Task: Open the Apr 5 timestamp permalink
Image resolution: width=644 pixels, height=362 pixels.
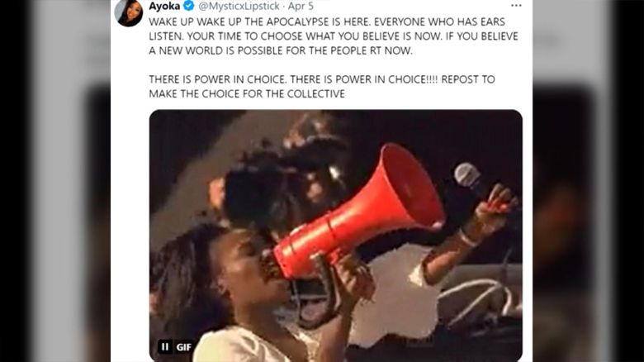Action: click(301, 6)
